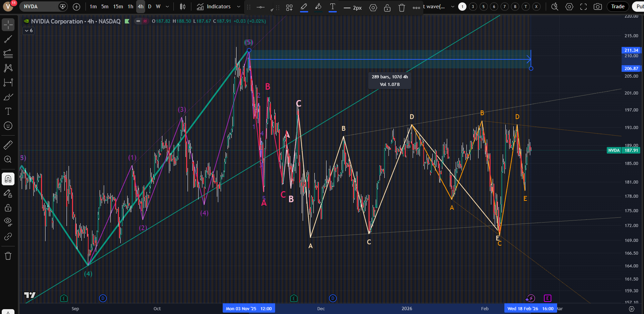Hide all drawings with the eye icon
644x314 pixels.
[x=8, y=222]
